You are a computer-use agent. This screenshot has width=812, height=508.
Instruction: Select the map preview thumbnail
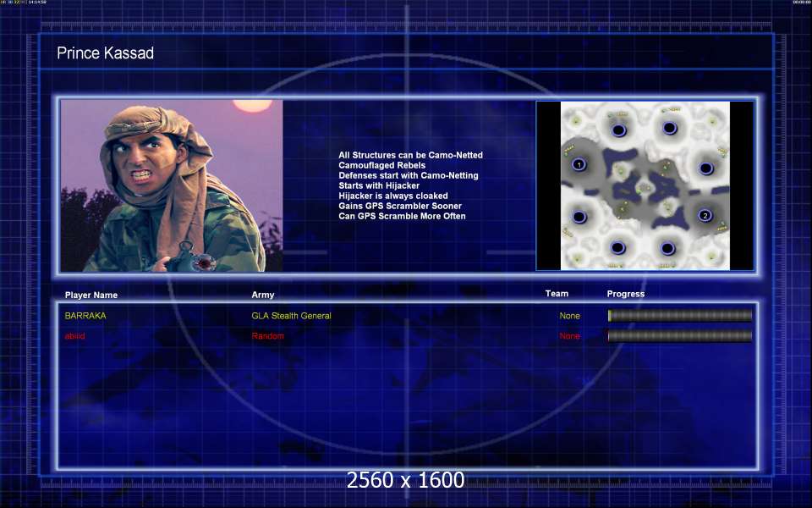645,185
